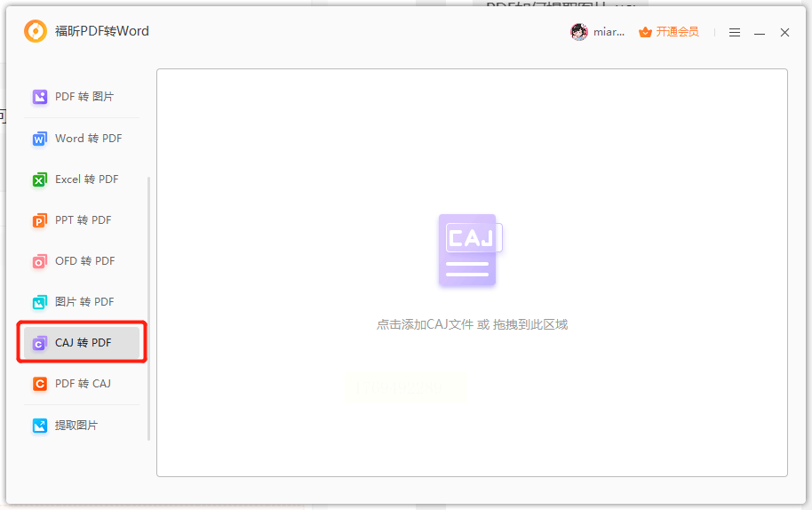812x510 pixels.
Task: Select PDF 转 图片 label
Action: coord(84,97)
